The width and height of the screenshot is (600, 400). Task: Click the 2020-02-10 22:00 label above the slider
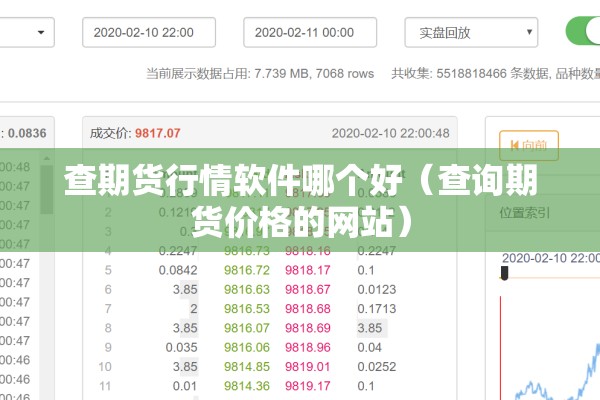coord(551,258)
